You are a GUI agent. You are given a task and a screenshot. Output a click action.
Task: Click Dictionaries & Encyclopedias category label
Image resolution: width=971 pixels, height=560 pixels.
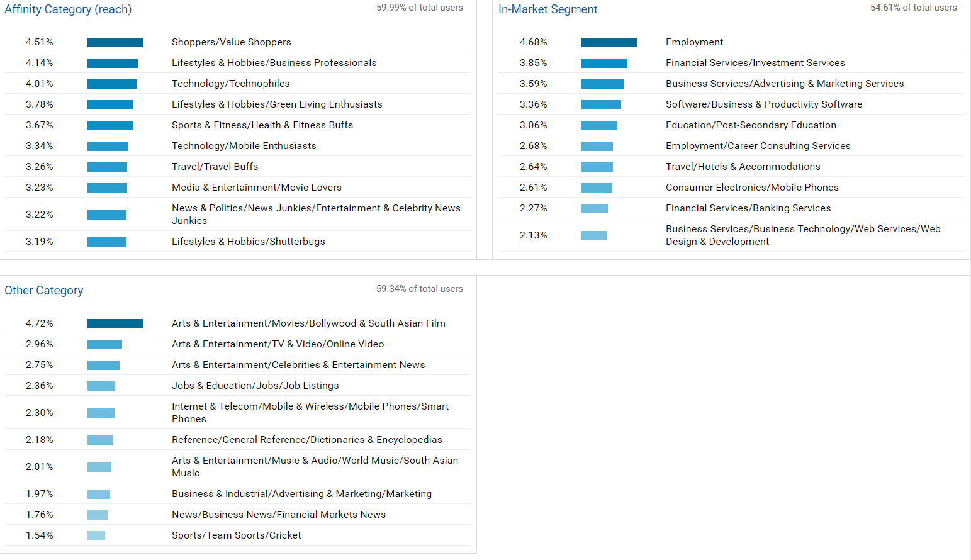(x=307, y=440)
